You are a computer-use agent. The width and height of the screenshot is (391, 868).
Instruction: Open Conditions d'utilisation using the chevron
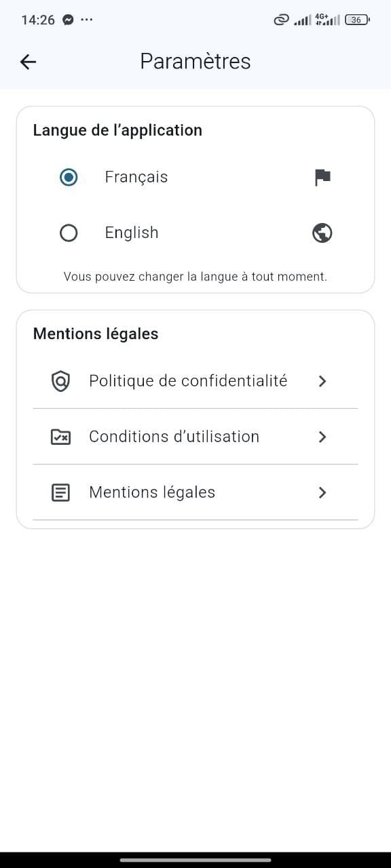(322, 437)
